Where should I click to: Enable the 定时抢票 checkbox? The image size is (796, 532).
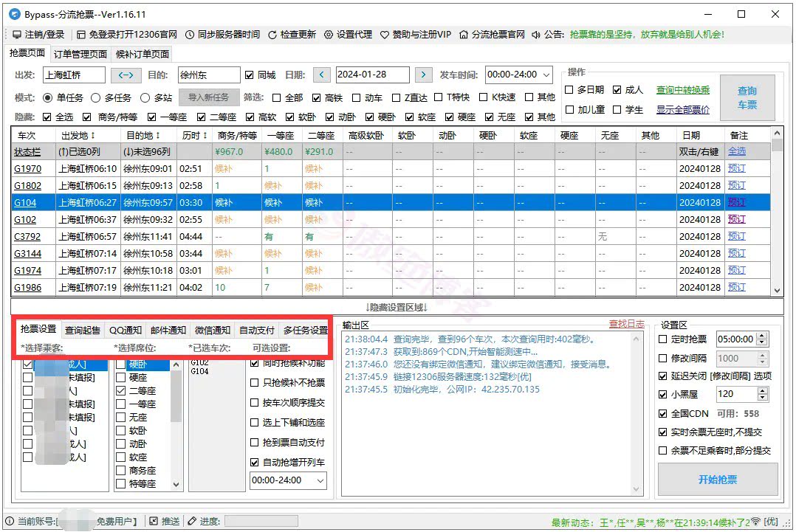pos(662,339)
